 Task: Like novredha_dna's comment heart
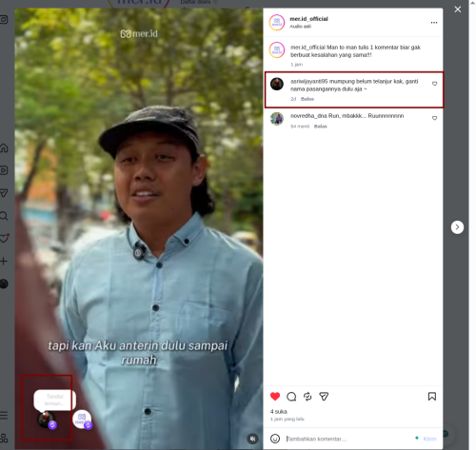pyautogui.click(x=434, y=118)
